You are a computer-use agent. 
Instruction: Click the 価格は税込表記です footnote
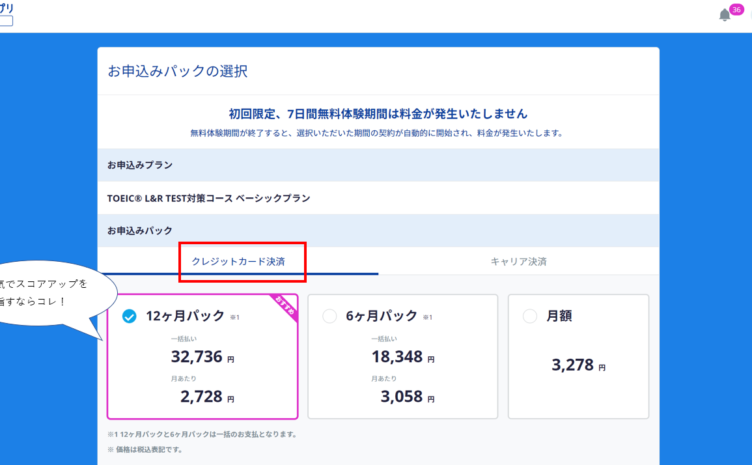(145, 450)
